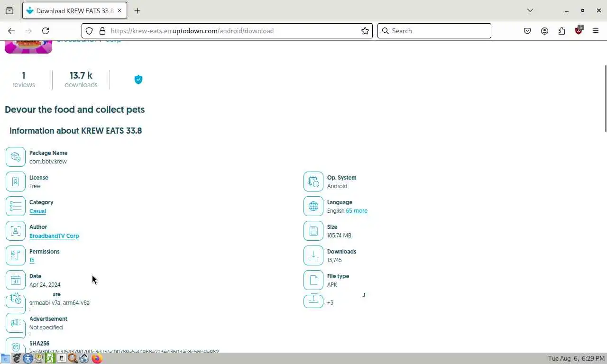Click the File type document icon
Viewport: 607px width, 364px height.
(x=313, y=280)
